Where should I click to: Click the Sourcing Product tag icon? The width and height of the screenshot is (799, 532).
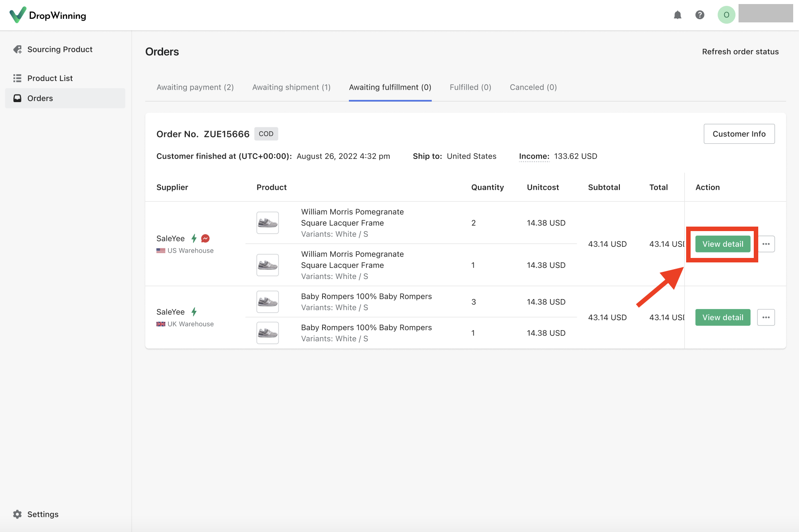(x=17, y=49)
